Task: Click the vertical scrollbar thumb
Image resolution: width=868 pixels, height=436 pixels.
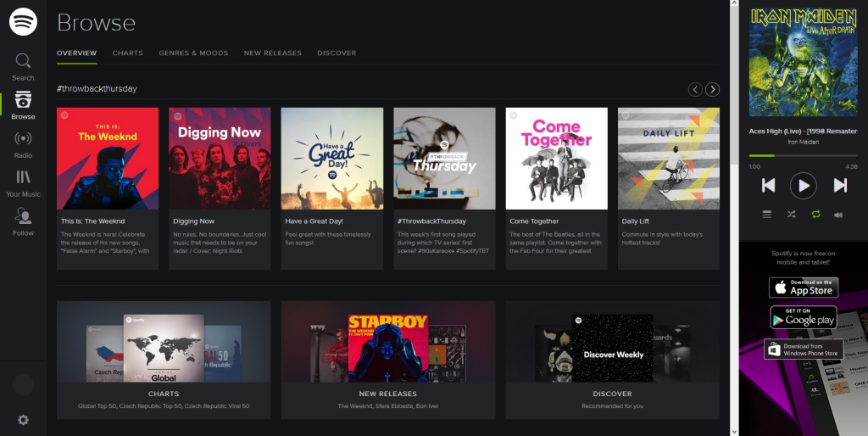Action: [x=734, y=86]
